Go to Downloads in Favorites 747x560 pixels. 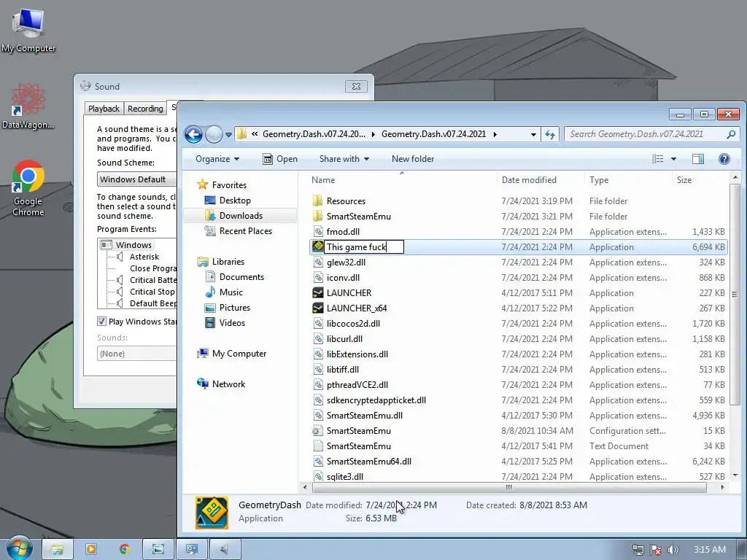[241, 216]
